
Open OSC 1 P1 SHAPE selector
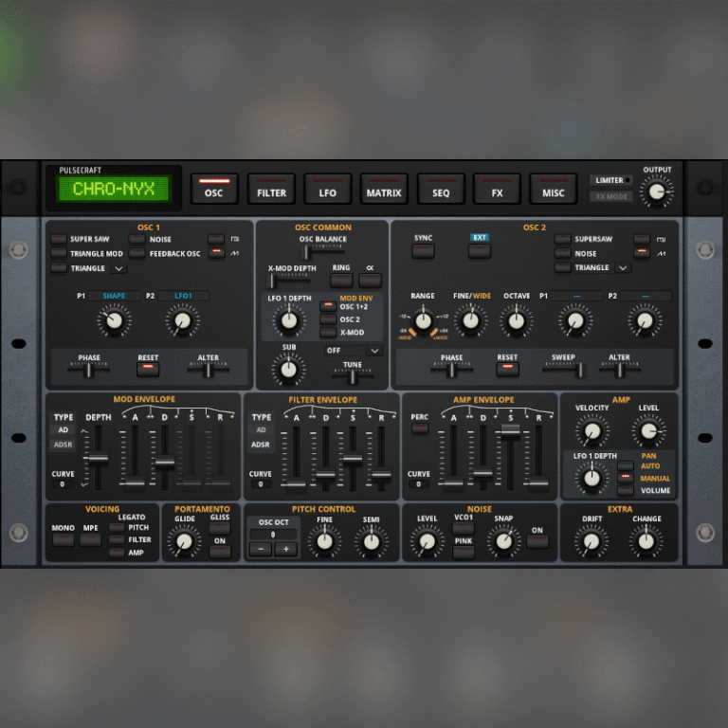tap(114, 296)
